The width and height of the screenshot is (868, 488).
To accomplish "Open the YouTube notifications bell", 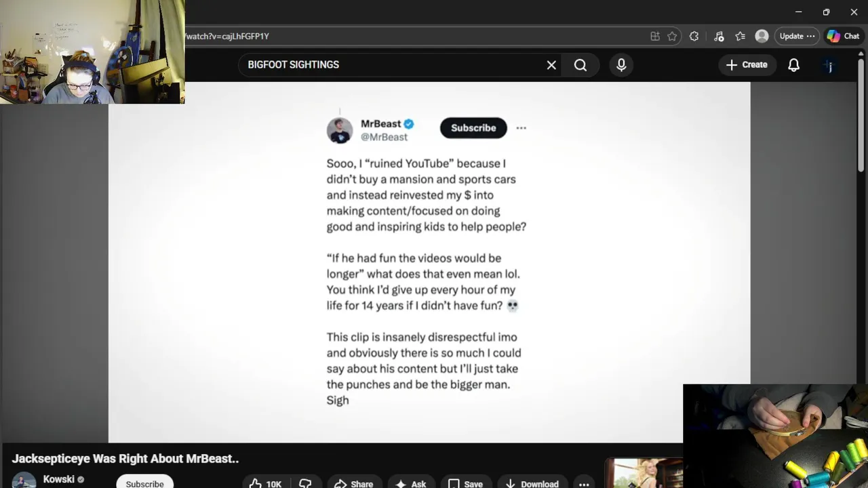I will coord(793,65).
